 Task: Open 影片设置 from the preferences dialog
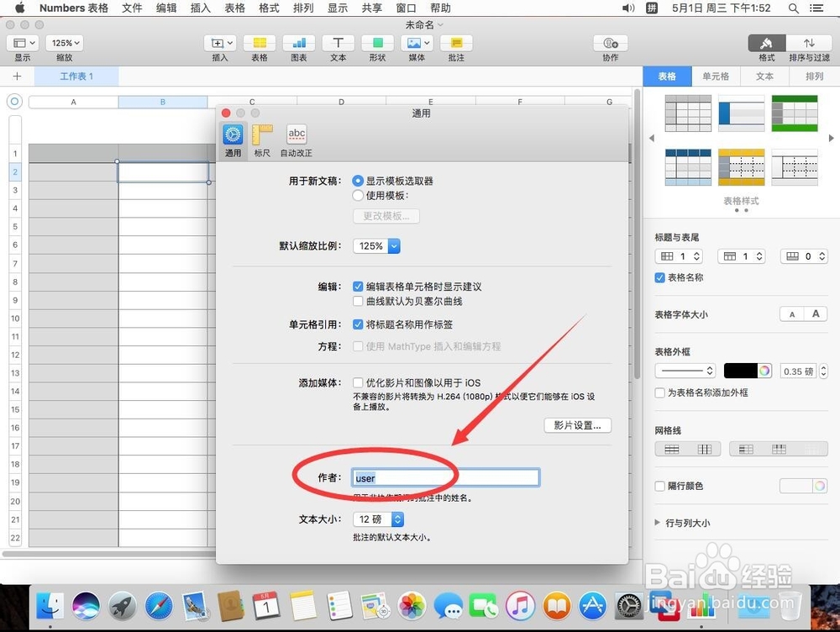577,425
